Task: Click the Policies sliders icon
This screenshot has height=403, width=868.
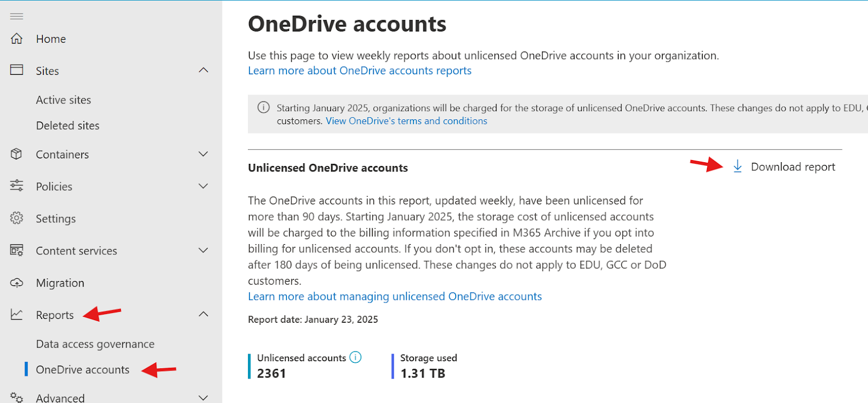Action: pos(17,185)
